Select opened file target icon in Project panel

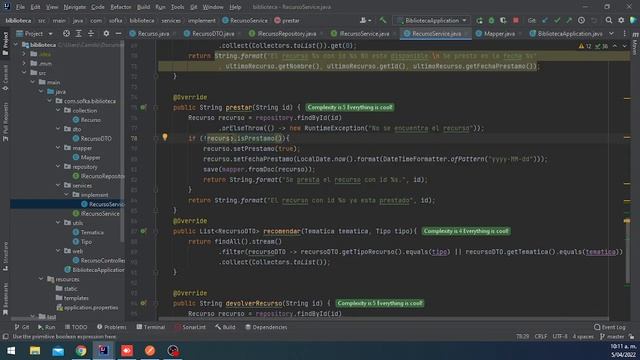(66, 33)
